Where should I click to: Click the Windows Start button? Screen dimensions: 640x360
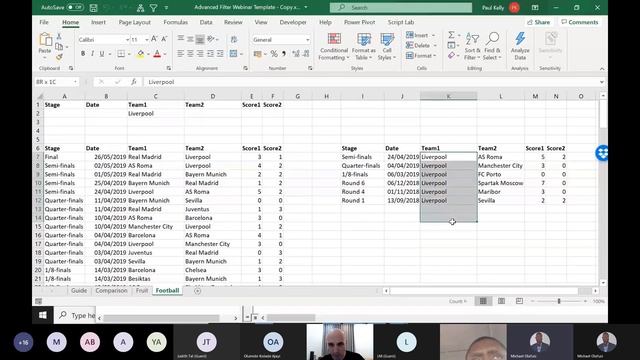pyautogui.click(x=42, y=315)
